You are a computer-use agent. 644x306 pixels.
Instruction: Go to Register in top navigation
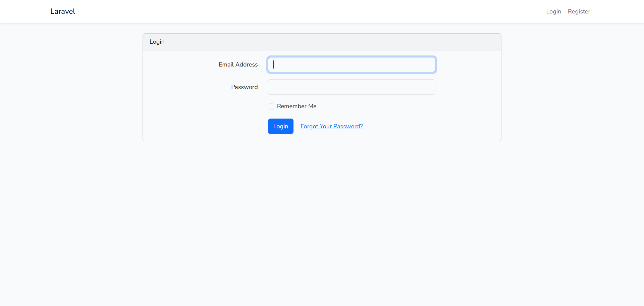click(579, 11)
